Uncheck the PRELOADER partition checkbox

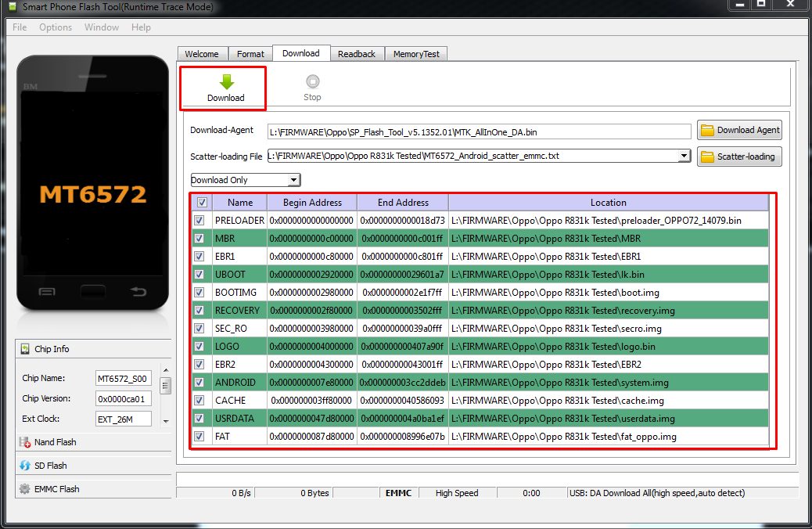coord(199,221)
